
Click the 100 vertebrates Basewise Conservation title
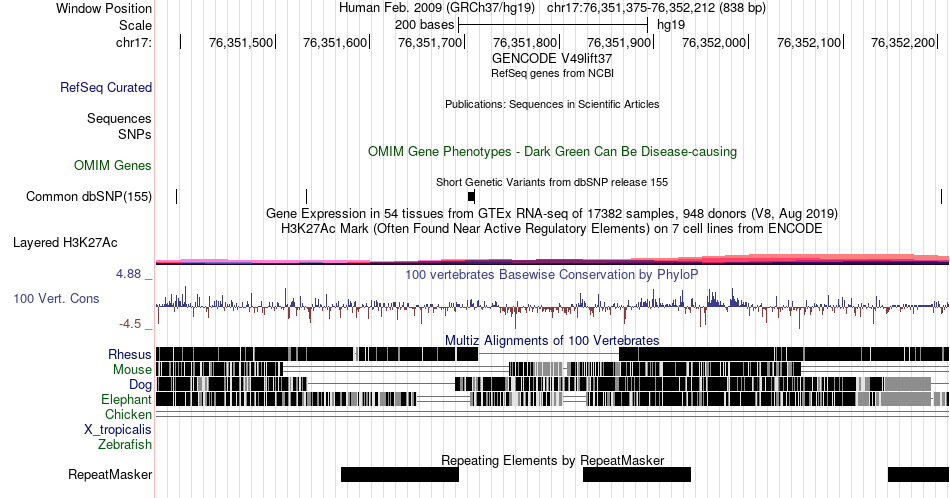point(552,274)
